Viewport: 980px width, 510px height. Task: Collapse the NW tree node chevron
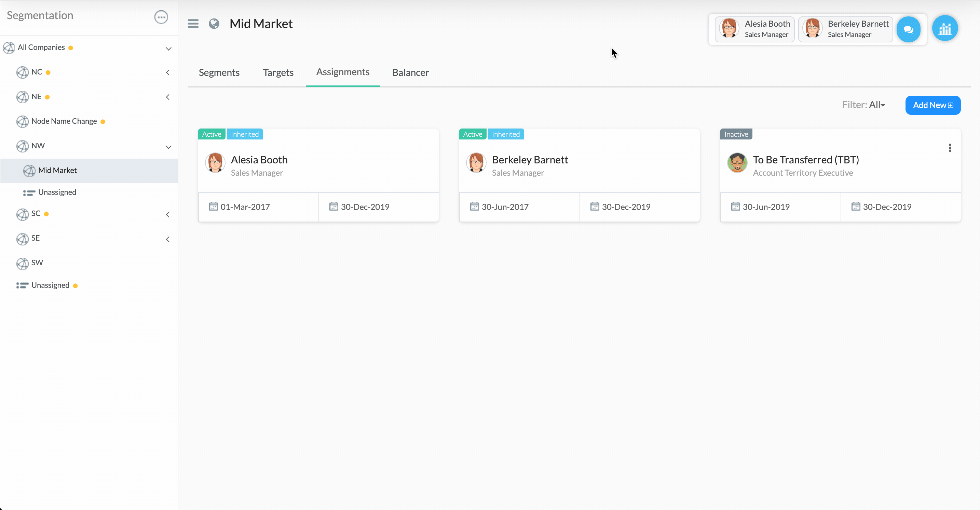click(x=168, y=147)
